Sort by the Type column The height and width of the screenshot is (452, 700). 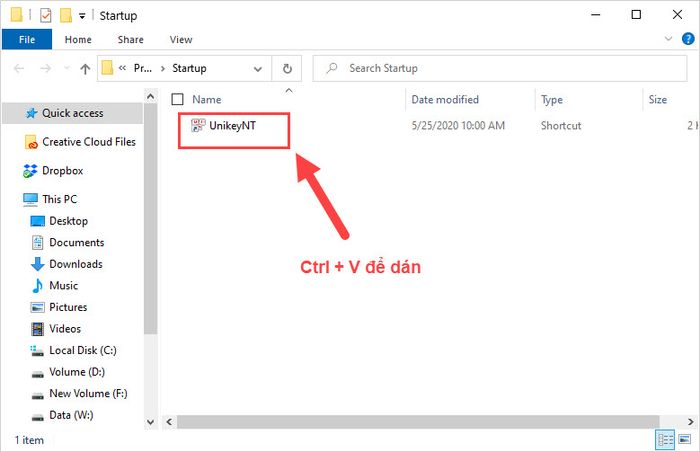tap(552, 99)
